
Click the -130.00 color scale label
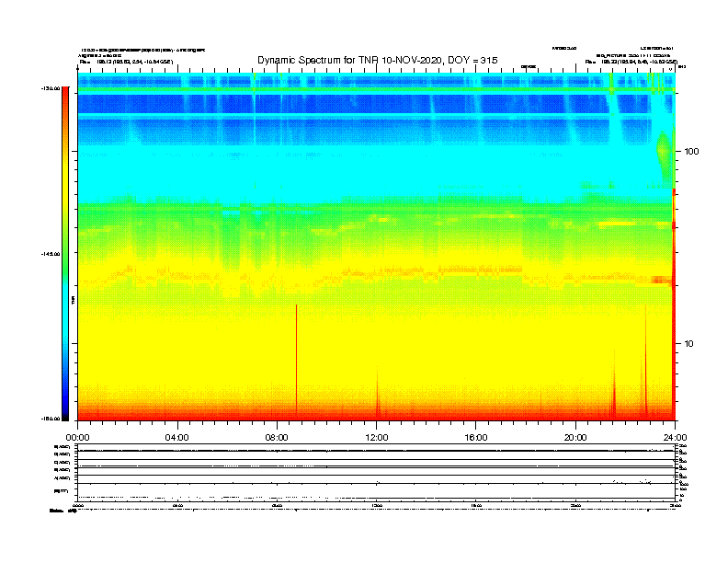coord(51,88)
